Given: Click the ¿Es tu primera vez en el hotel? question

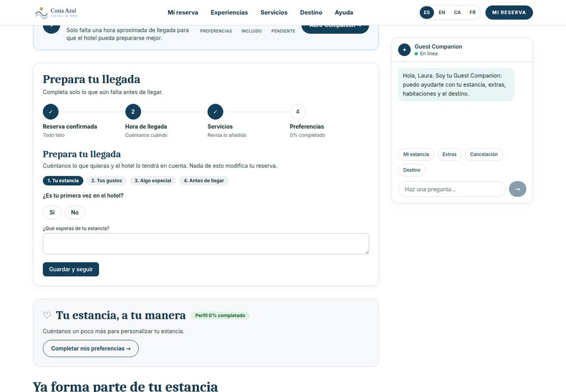Looking at the screenshot, I should click(x=83, y=196).
